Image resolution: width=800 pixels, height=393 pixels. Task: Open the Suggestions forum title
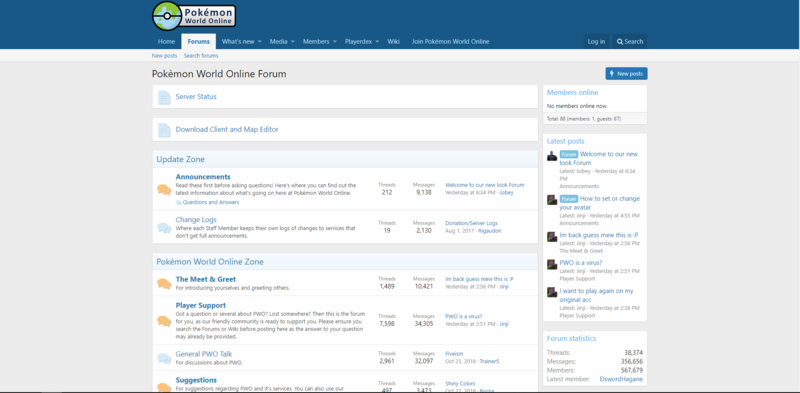tap(196, 380)
